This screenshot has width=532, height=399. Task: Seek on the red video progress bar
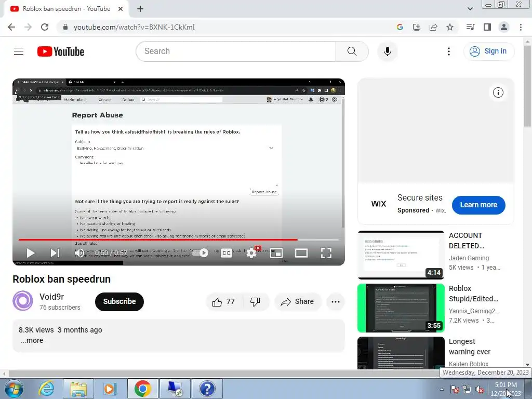pyautogui.click(x=179, y=240)
